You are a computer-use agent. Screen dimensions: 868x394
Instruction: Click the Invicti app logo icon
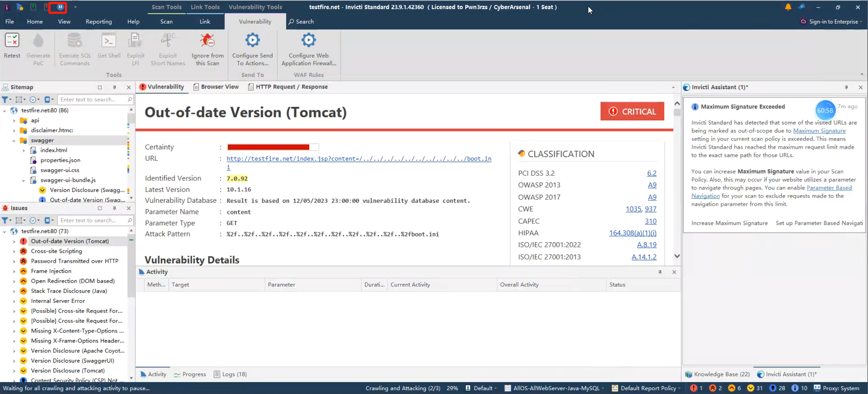[7, 7]
